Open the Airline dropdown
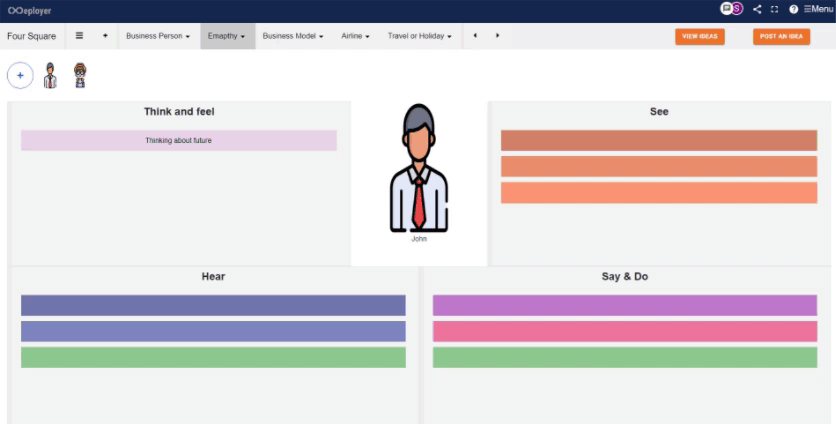 pyautogui.click(x=355, y=36)
